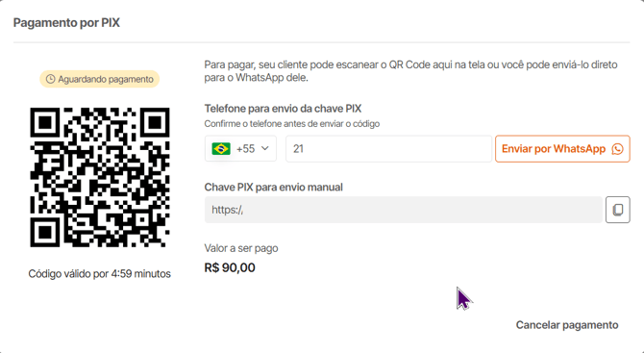The width and height of the screenshot is (644, 353).
Task: Click the Chave PIX https field
Action: click(404, 210)
